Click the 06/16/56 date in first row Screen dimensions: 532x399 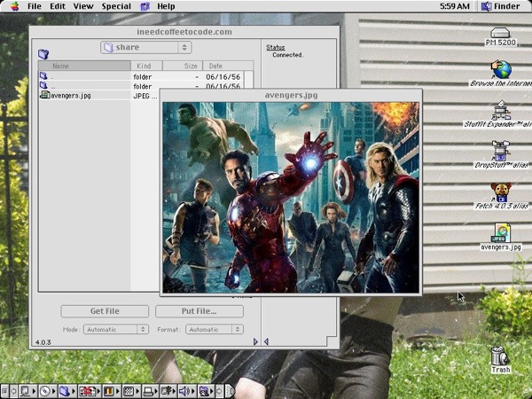223,77
